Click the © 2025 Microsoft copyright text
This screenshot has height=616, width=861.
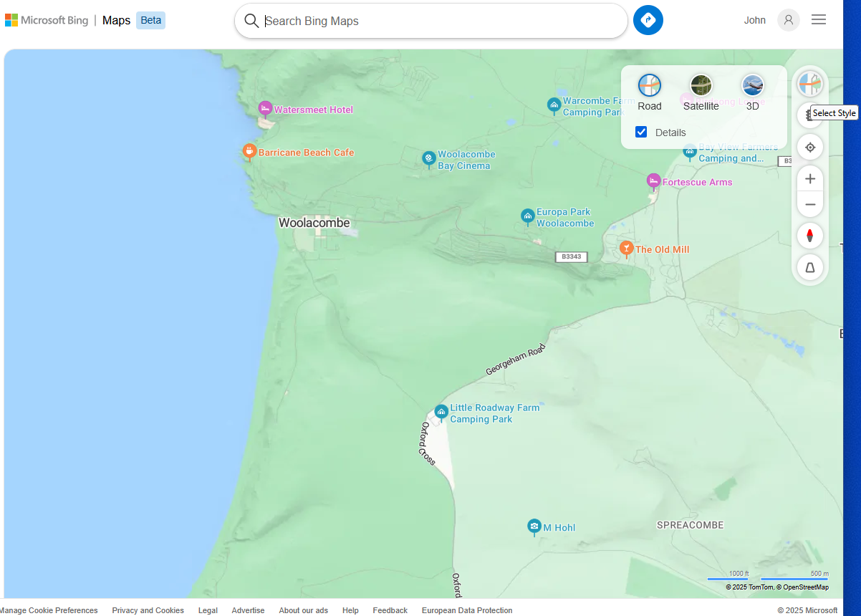click(x=807, y=610)
